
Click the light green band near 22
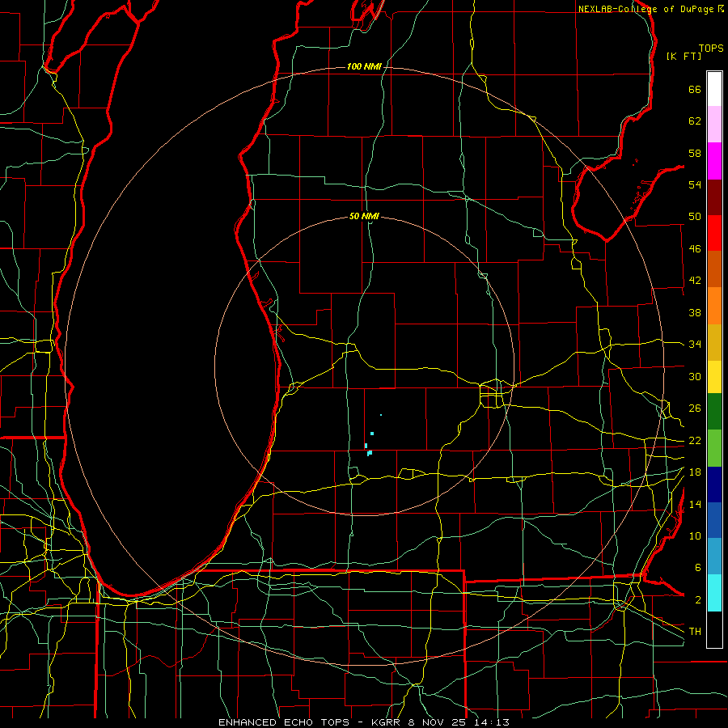pyautogui.click(x=714, y=448)
